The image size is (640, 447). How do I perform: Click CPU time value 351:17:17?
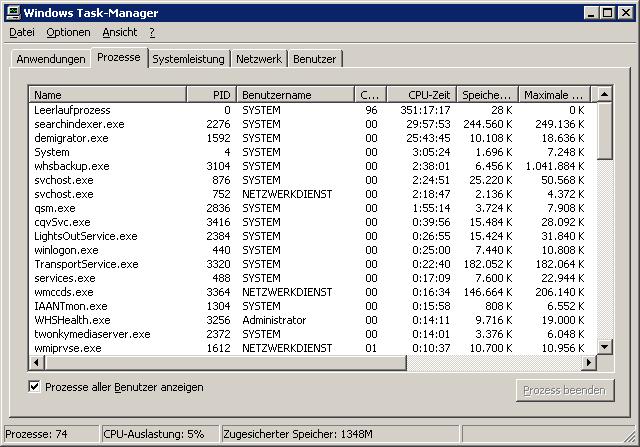[425, 110]
